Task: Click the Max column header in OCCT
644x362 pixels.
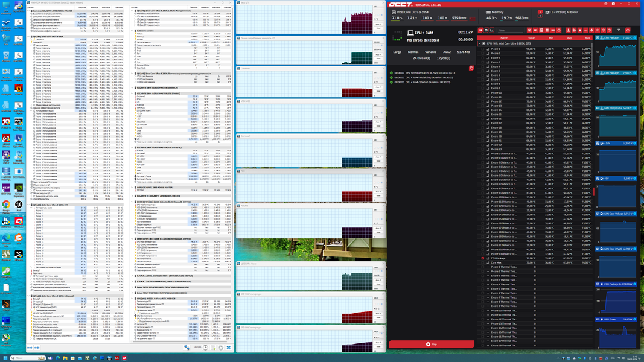Action: 587,38
